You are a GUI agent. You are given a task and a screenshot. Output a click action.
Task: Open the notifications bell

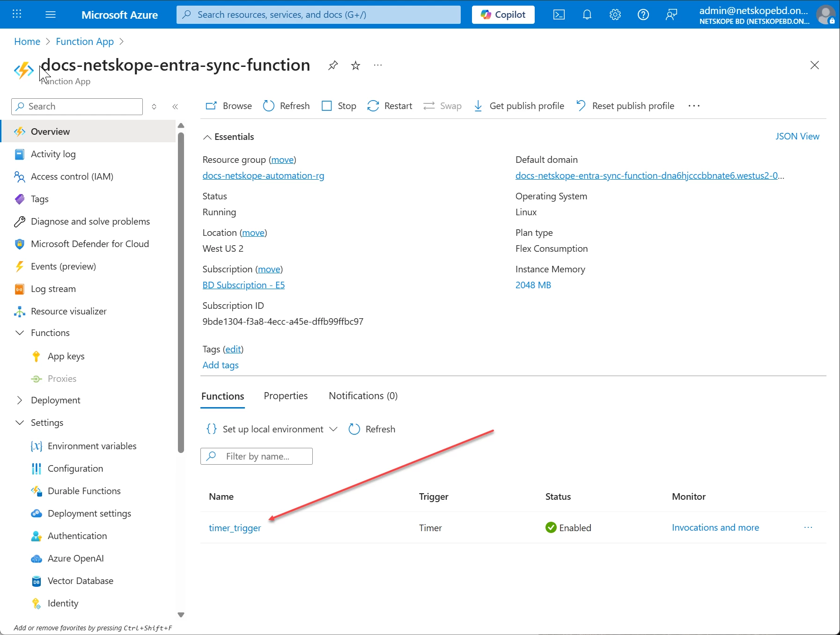click(x=587, y=15)
